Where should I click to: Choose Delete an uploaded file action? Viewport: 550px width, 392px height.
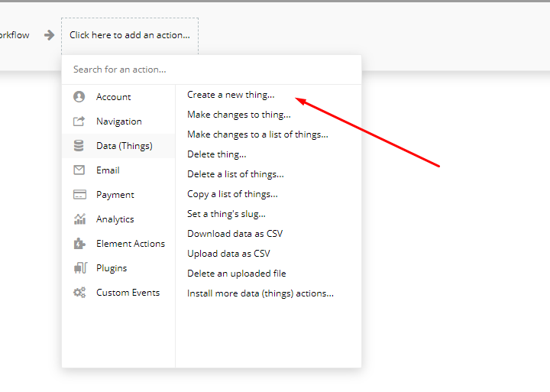pyautogui.click(x=236, y=274)
